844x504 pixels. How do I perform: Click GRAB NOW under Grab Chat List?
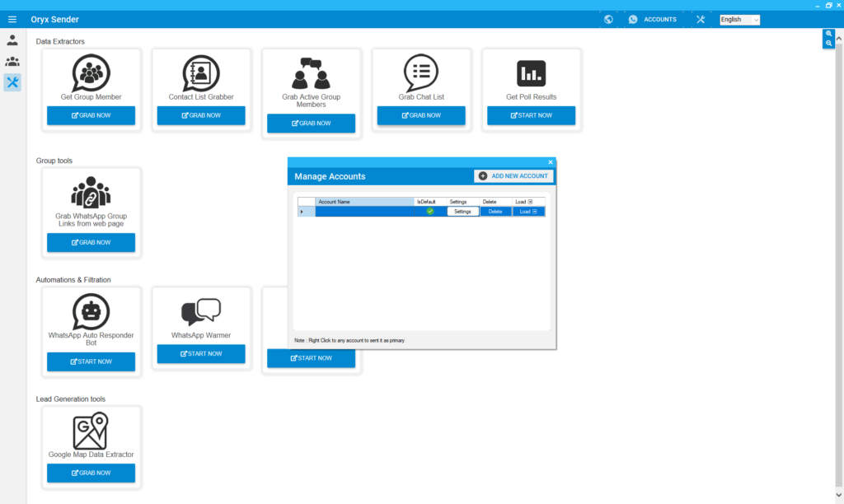click(421, 115)
